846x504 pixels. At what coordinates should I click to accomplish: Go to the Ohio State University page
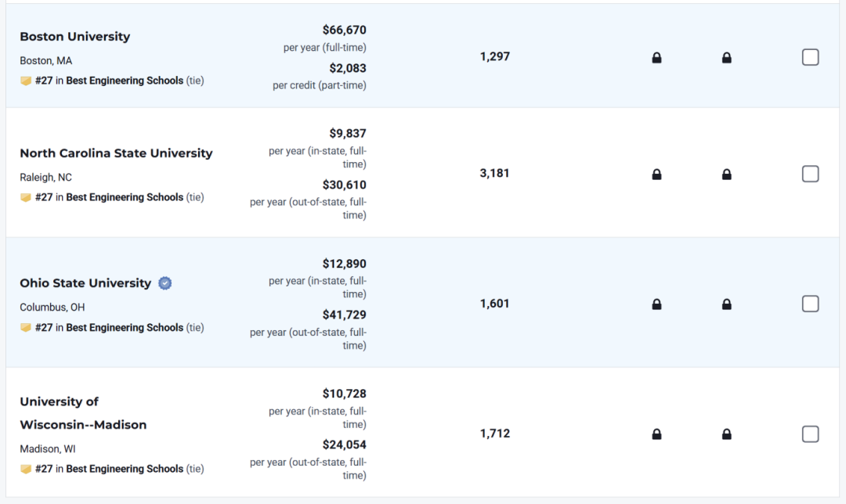[x=85, y=283]
